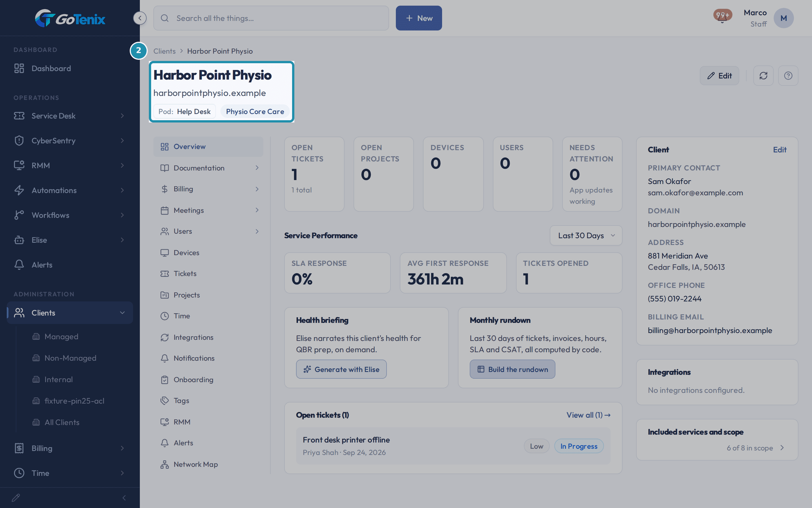Open the Front desk printer offline ticket
Viewport: 812px width, 508px height.
[453, 446]
